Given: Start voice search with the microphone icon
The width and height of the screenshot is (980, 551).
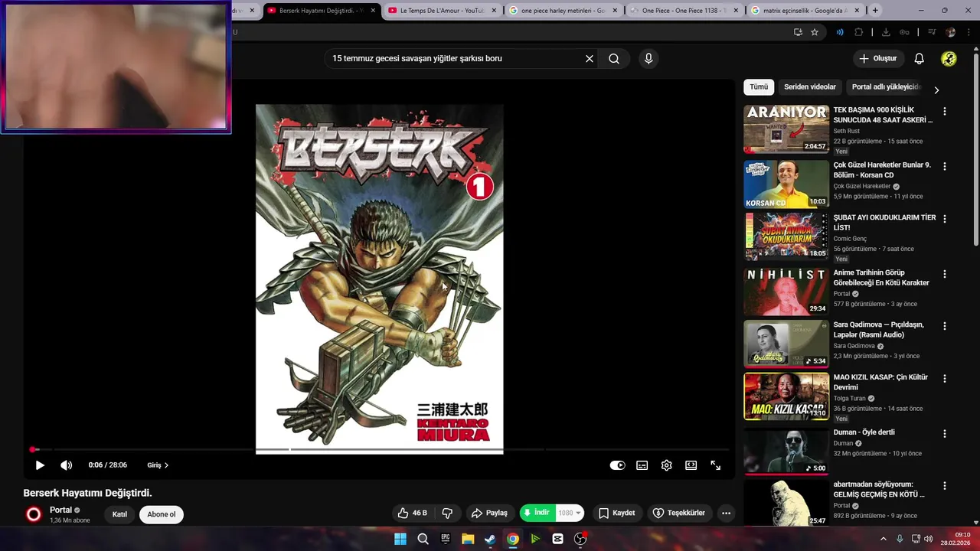Looking at the screenshot, I should 648,58.
